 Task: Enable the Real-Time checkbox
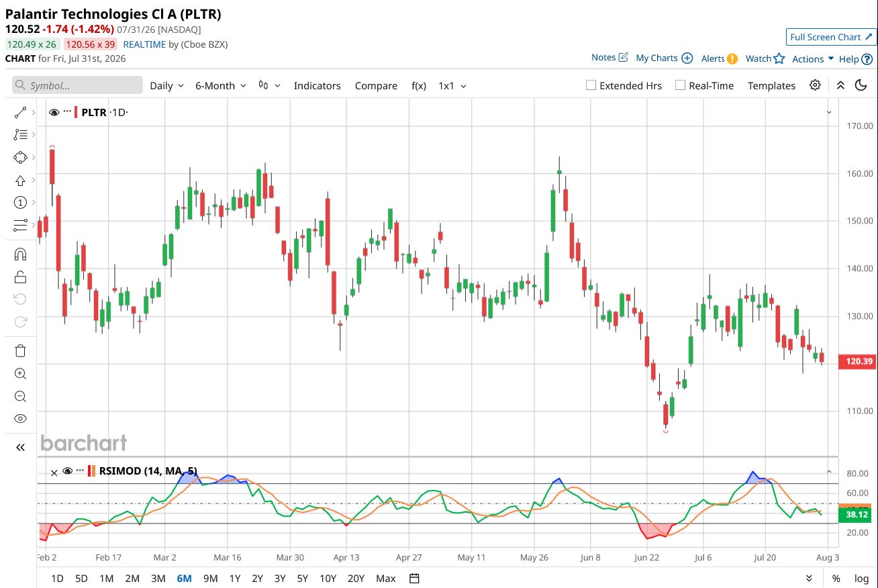pyautogui.click(x=680, y=85)
